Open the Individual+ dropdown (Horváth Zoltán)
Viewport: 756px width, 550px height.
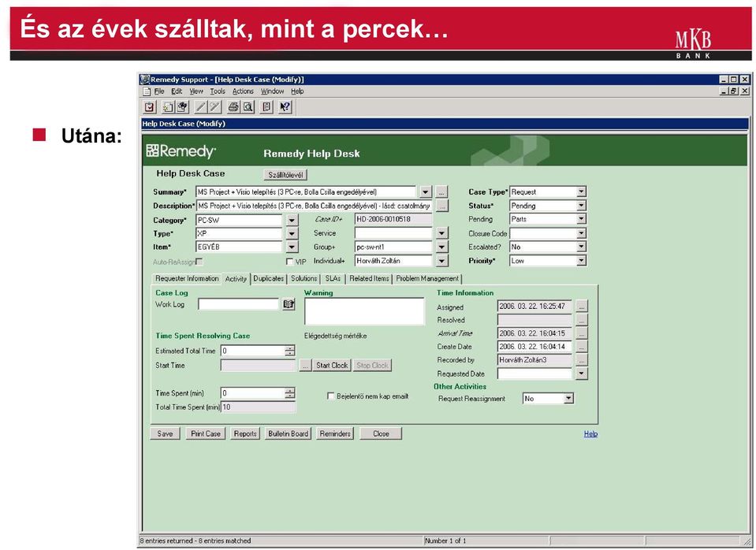[x=442, y=261]
